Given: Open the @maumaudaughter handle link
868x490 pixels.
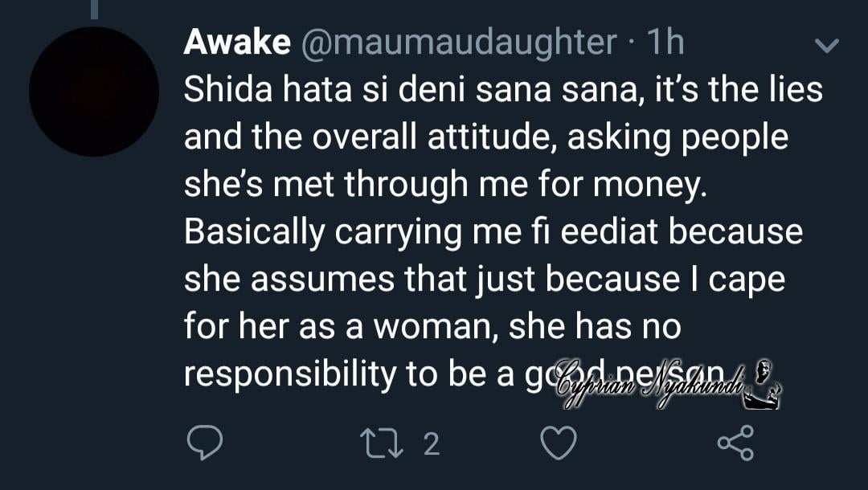Looking at the screenshot, I should pyautogui.click(x=458, y=42).
